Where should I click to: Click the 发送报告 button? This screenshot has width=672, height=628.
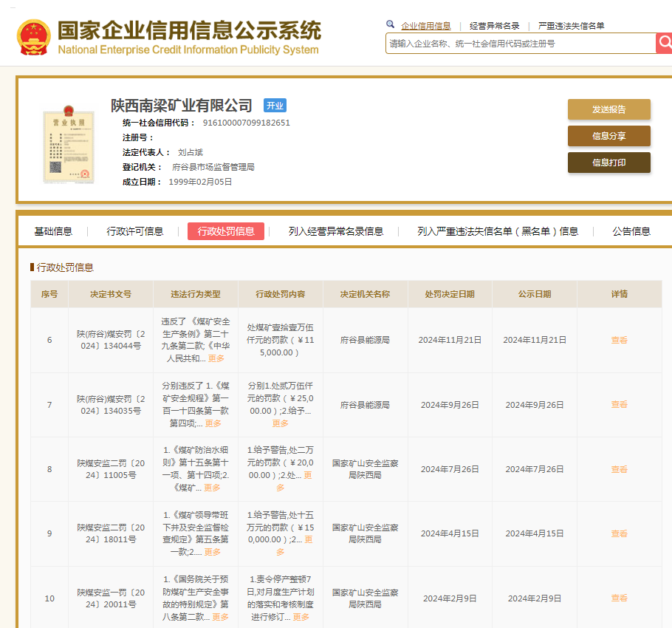[609, 109]
